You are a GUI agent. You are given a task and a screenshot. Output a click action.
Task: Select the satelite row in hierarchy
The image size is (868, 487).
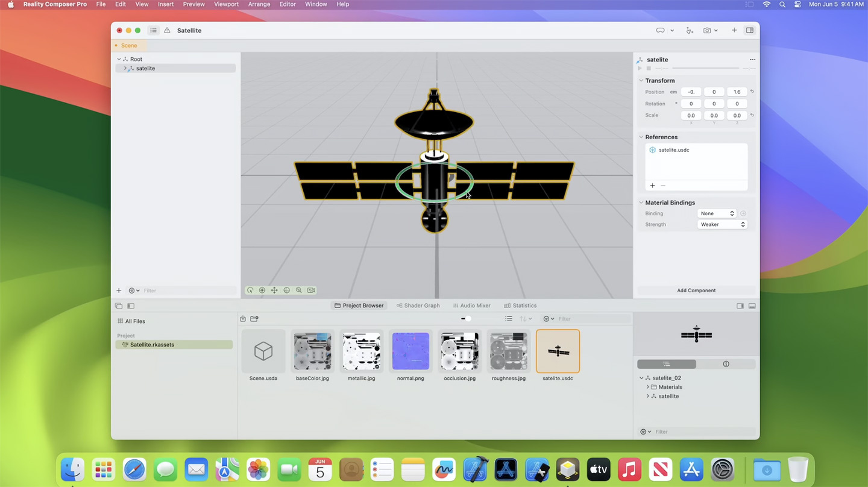[175, 68]
